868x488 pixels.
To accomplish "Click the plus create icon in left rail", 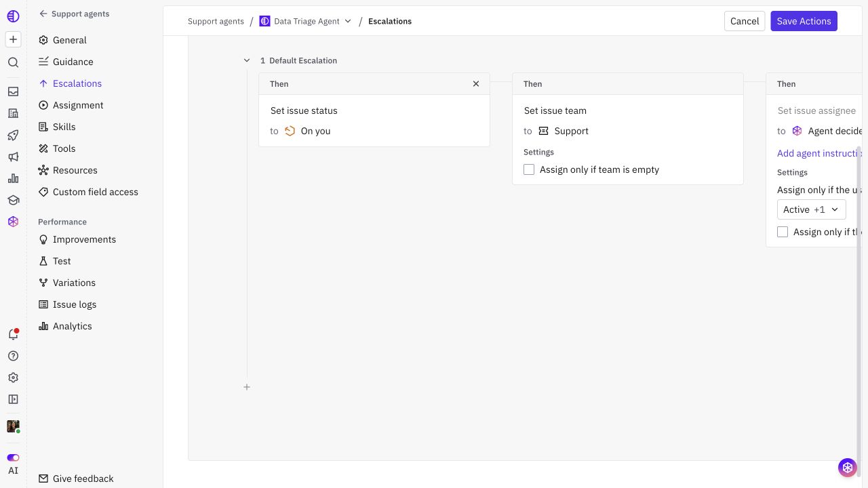I will 13,39.
